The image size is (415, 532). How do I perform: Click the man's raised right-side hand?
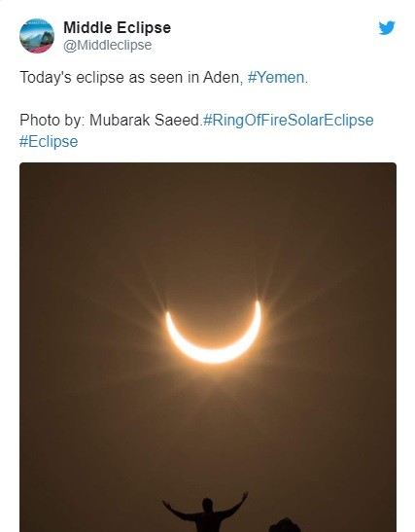(x=245, y=495)
